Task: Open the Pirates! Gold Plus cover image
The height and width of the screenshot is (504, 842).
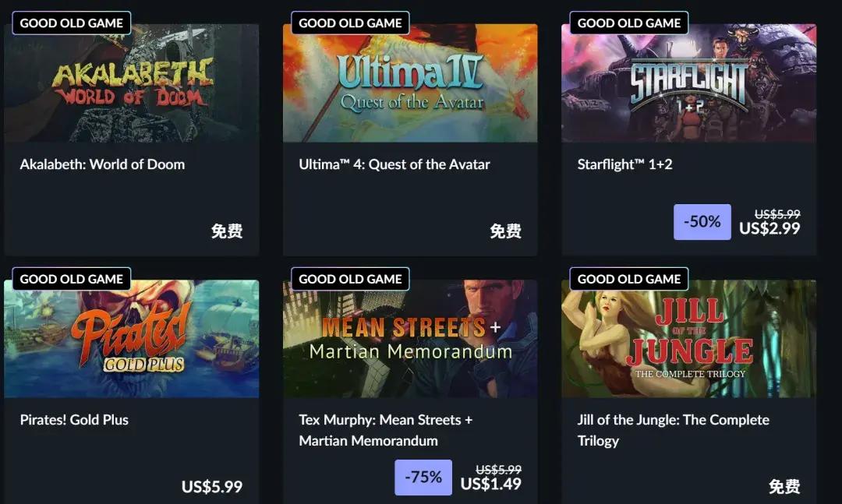Action: [x=132, y=339]
